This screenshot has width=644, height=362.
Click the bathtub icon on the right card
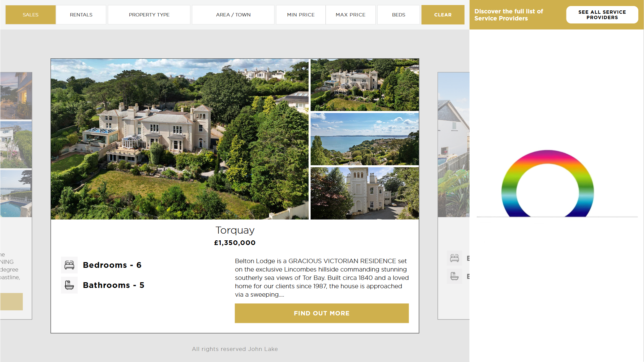pos(454,276)
